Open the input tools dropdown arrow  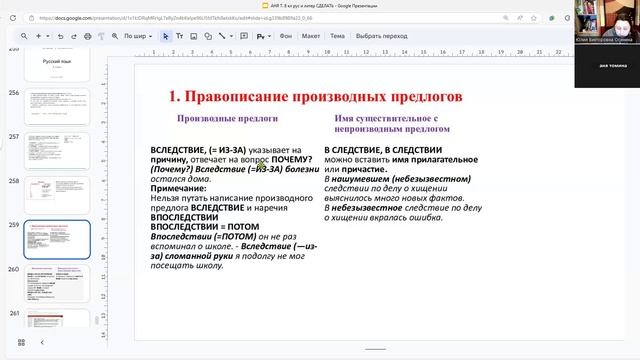tap(269, 36)
